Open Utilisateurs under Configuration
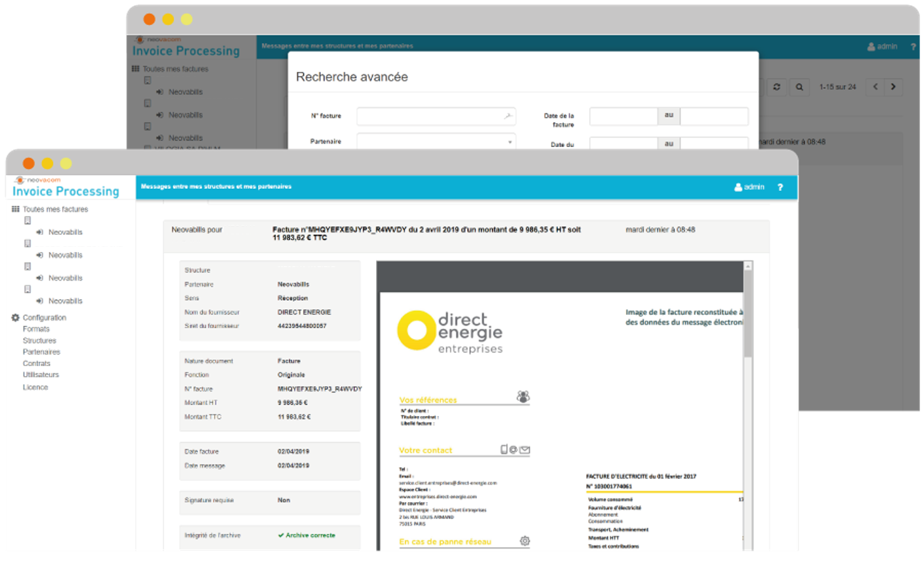 coord(41,375)
